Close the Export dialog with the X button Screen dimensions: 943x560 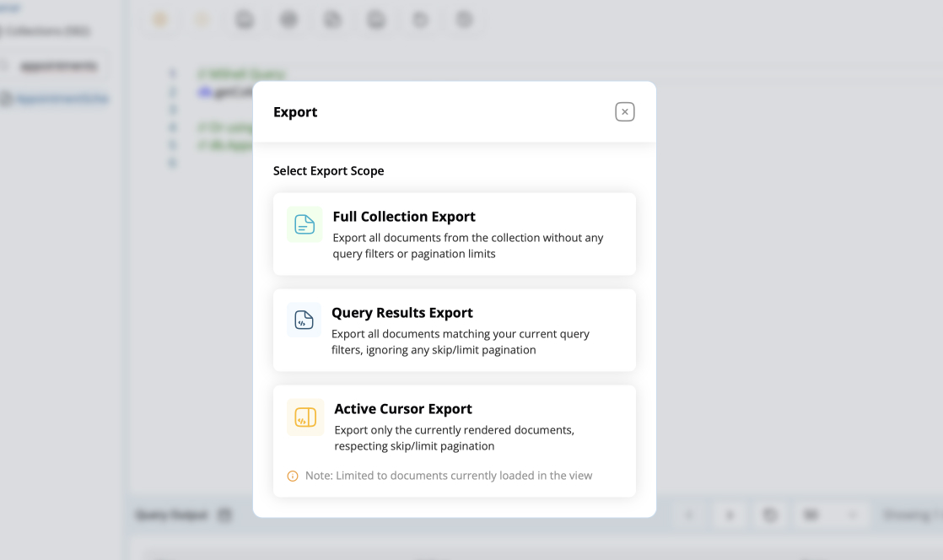click(624, 111)
